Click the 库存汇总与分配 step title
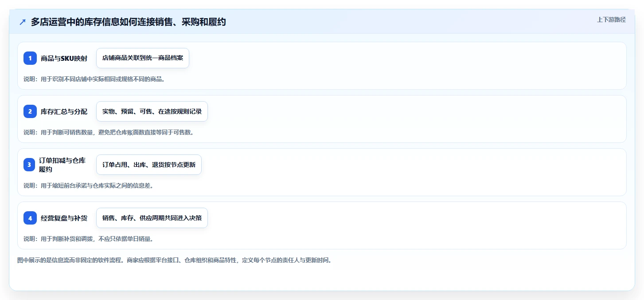Viewport: 644px width, 300px height. [64, 111]
